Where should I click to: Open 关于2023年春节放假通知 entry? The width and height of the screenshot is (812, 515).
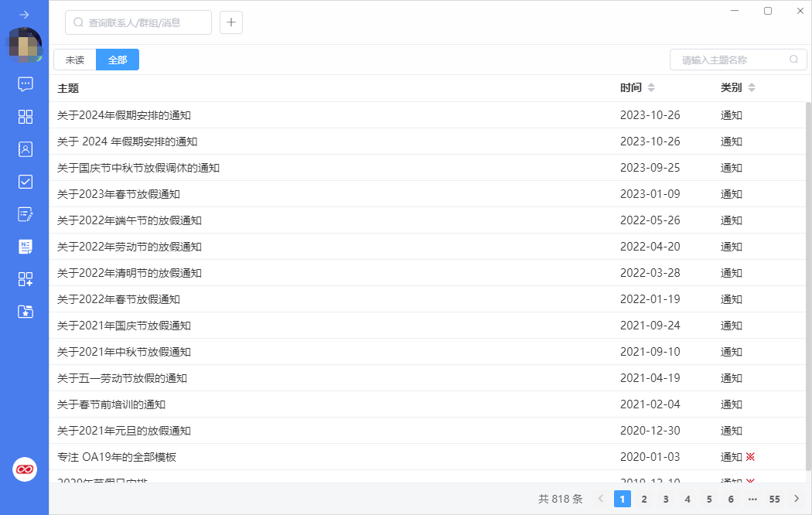pyautogui.click(x=119, y=194)
